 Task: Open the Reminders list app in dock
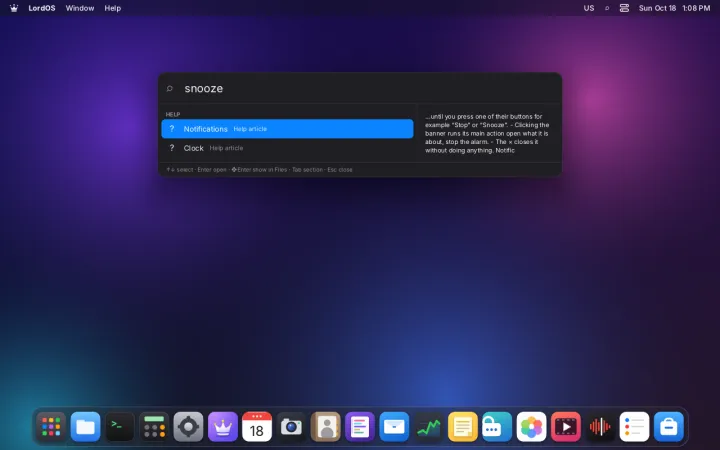coord(634,427)
